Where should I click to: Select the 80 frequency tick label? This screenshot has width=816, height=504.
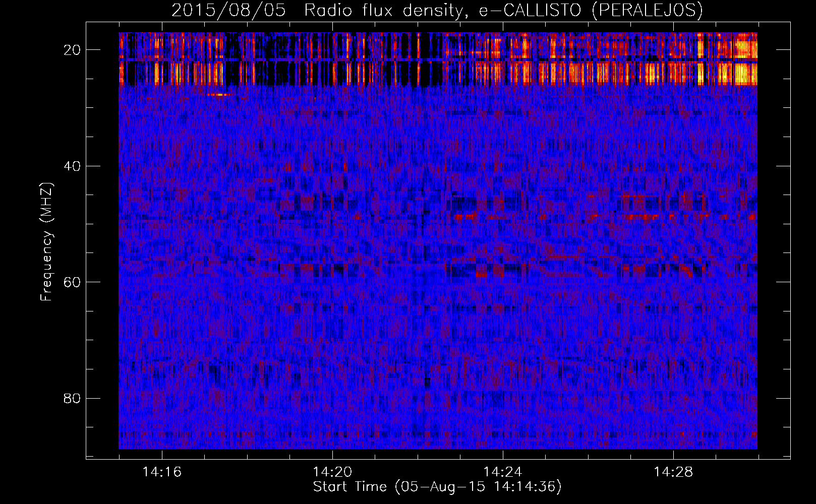(x=73, y=398)
